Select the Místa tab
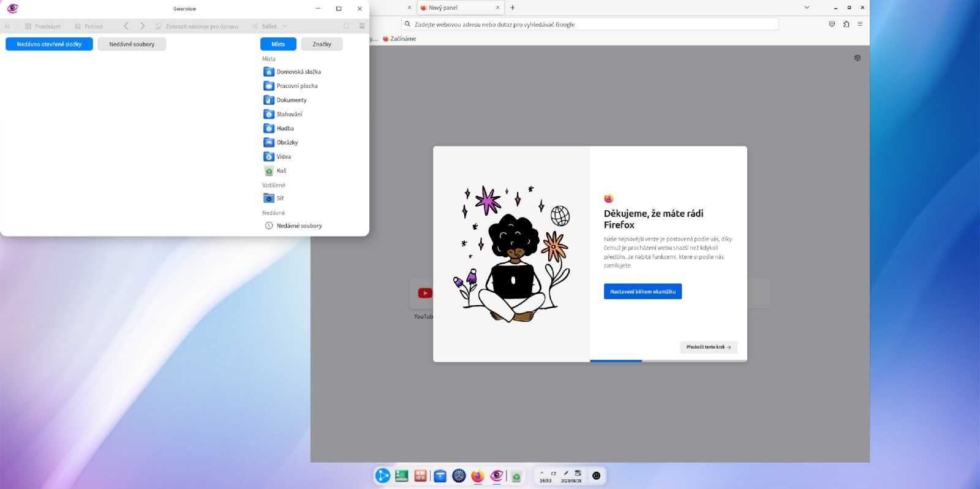Image resolution: width=980 pixels, height=489 pixels. pos(278,44)
